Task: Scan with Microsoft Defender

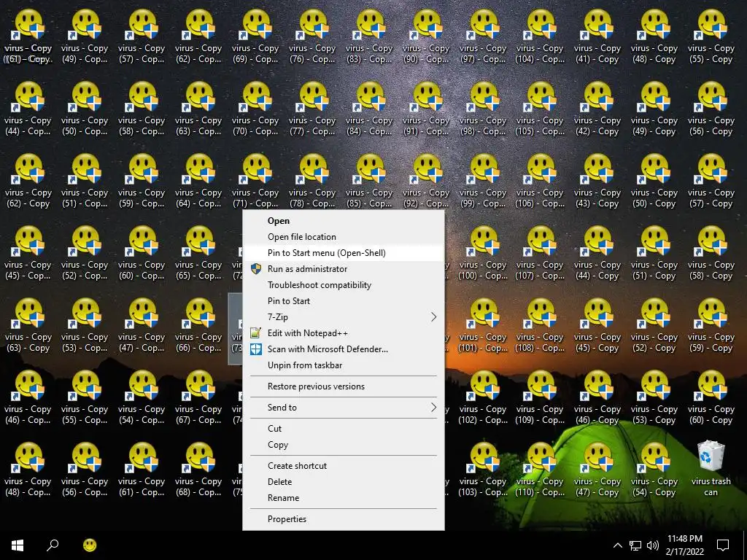Action: pyautogui.click(x=344, y=349)
